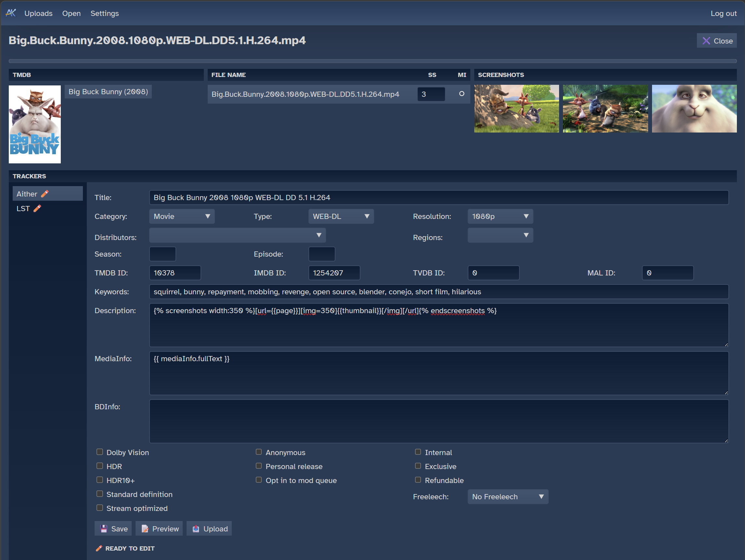Click the pencil icon next to LST
Viewport: 745px width, 560px height.
(x=37, y=208)
